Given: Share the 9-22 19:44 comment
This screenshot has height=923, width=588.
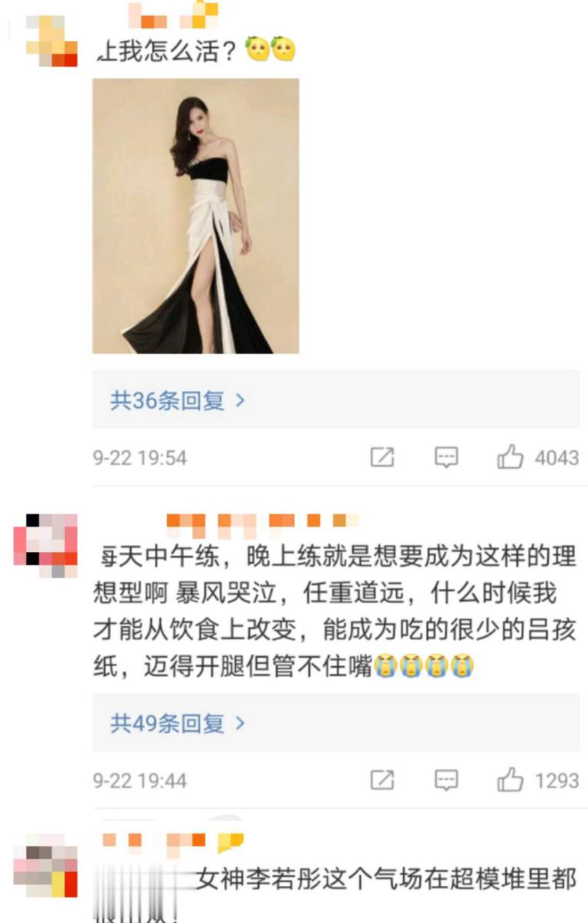Looking at the screenshot, I should 382,780.
